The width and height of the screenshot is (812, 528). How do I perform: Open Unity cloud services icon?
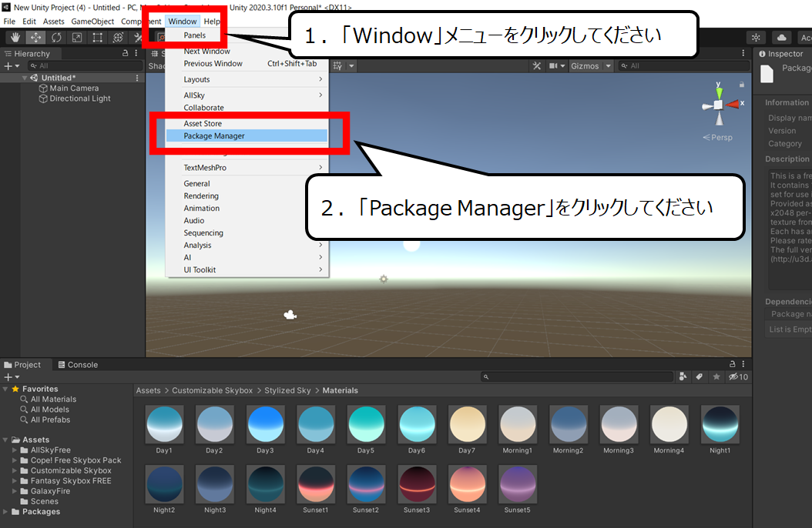coord(782,37)
